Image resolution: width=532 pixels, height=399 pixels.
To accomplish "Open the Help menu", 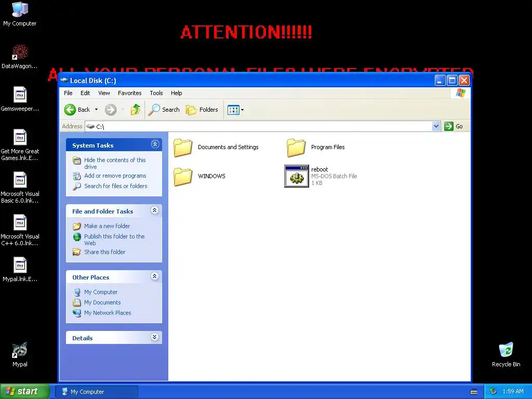I will pyautogui.click(x=177, y=93).
